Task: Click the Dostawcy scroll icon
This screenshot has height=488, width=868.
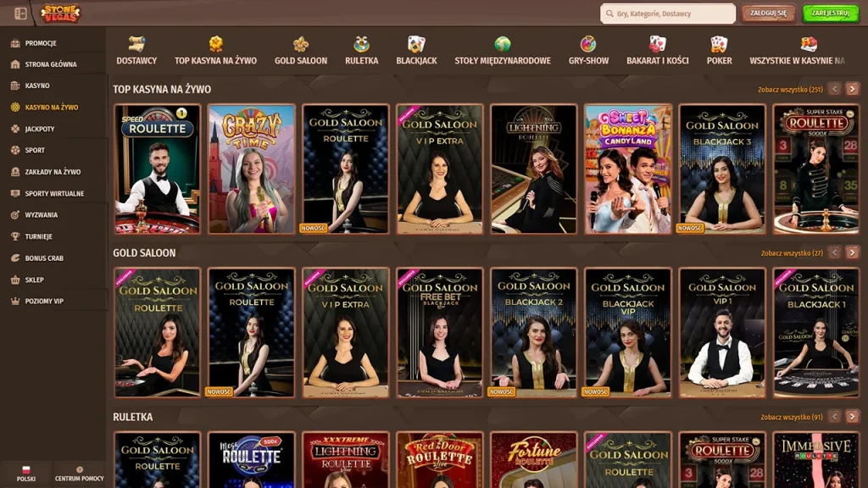Action: click(x=136, y=44)
